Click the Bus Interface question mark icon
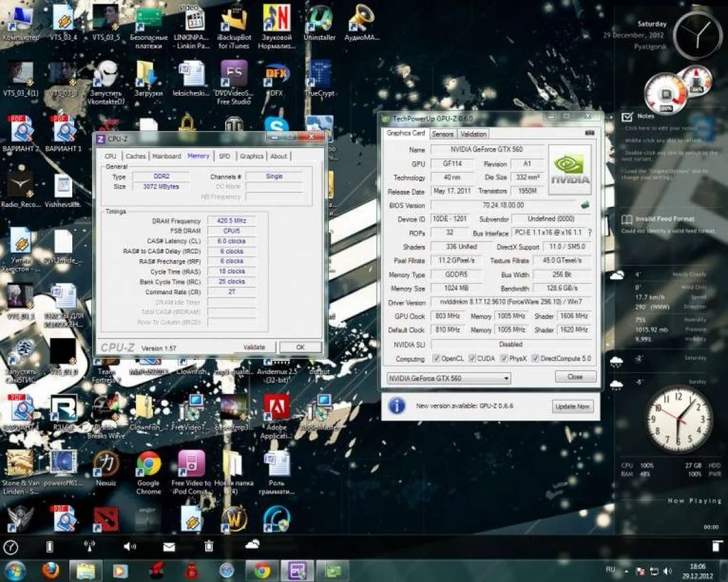 (590, 233)
